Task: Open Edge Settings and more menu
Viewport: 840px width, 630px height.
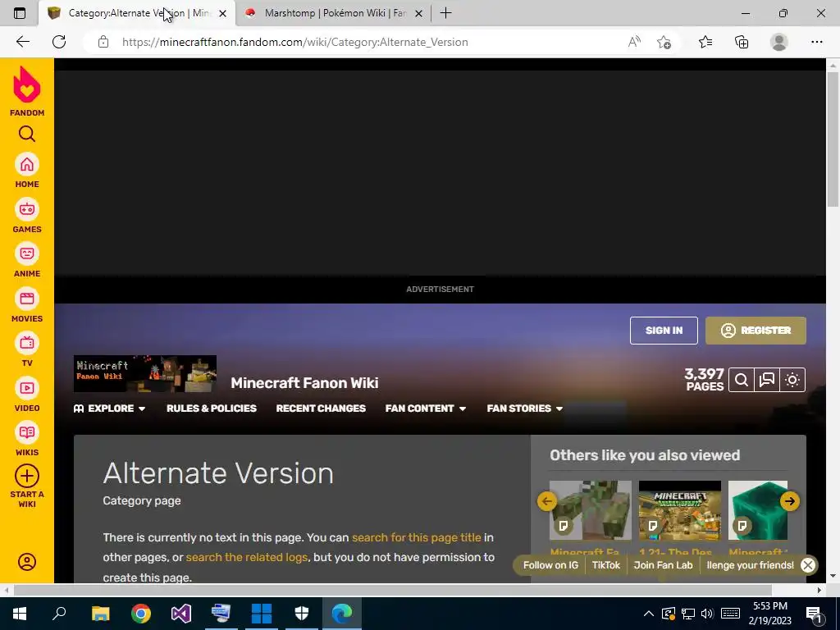Action: point(816,42)
